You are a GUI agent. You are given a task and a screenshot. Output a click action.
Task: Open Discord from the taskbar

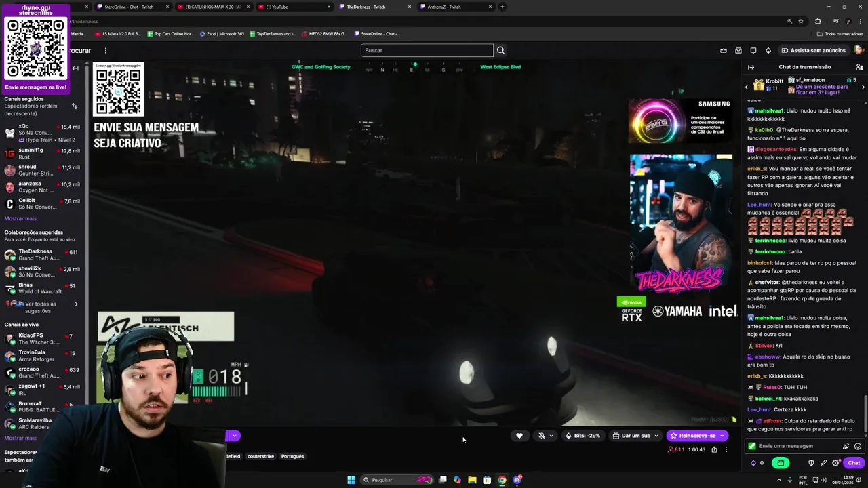pos(517,480)
